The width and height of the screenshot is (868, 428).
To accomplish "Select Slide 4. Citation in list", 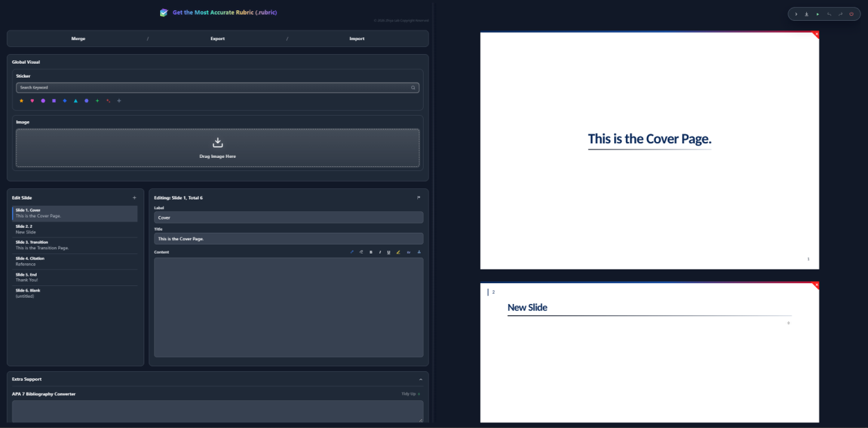I will pyautogui.click(x=75, y=261).
